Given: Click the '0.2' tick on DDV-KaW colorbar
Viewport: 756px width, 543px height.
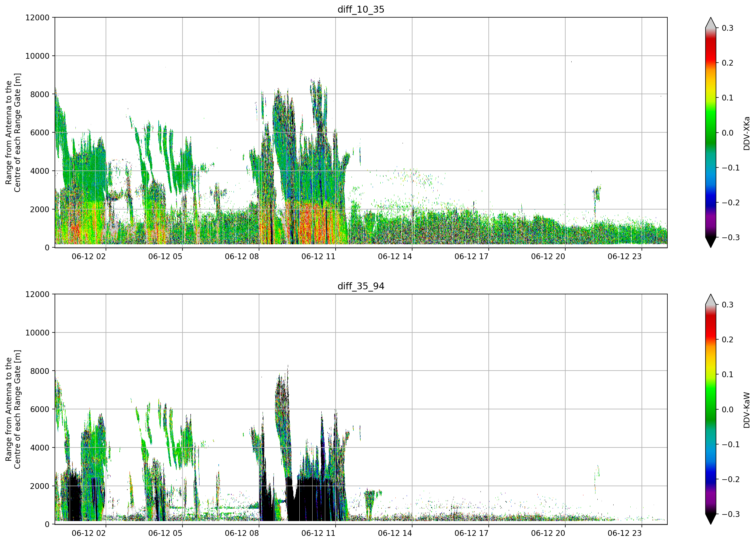Looking at the screenshot, I should click(x=728, y=340).
